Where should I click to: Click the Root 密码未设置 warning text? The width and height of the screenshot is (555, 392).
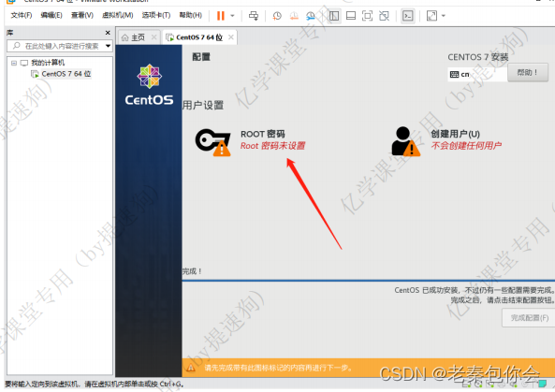[272, 146]
